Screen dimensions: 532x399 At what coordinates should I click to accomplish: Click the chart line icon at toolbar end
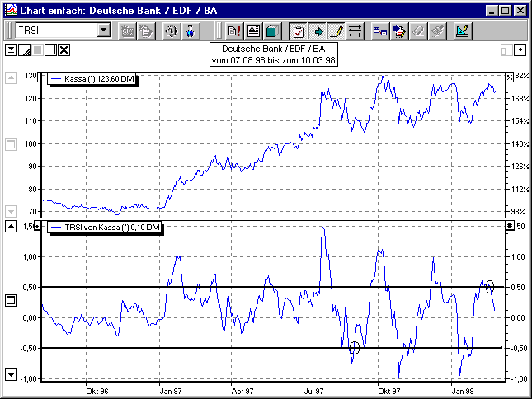click(x=462, y=31)
